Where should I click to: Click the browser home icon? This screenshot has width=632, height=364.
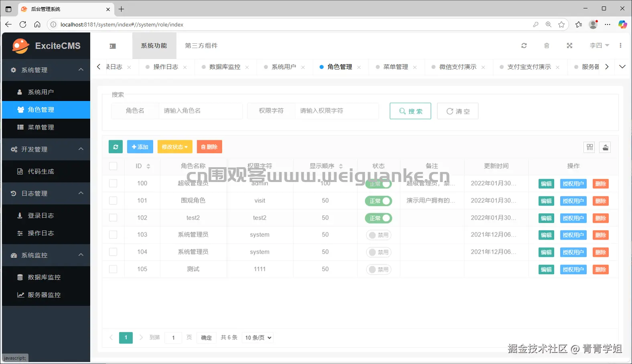(37, 24)
